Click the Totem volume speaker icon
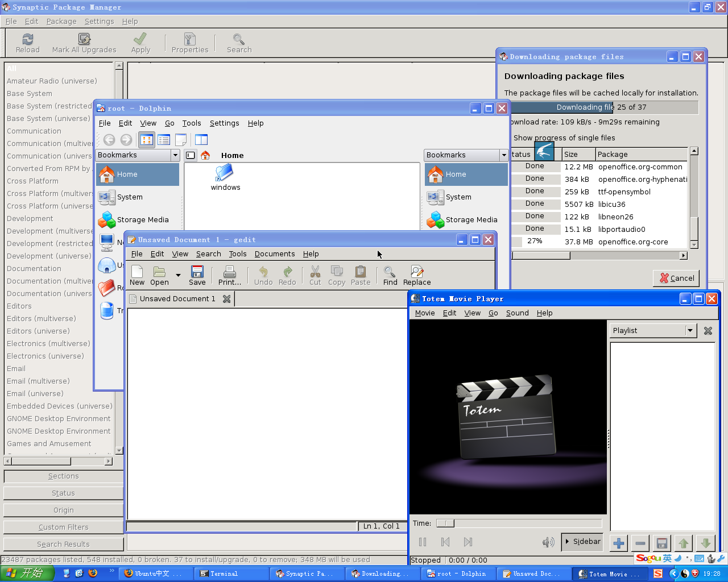This screenshot has height=582, width=728. tap(548, 542)
